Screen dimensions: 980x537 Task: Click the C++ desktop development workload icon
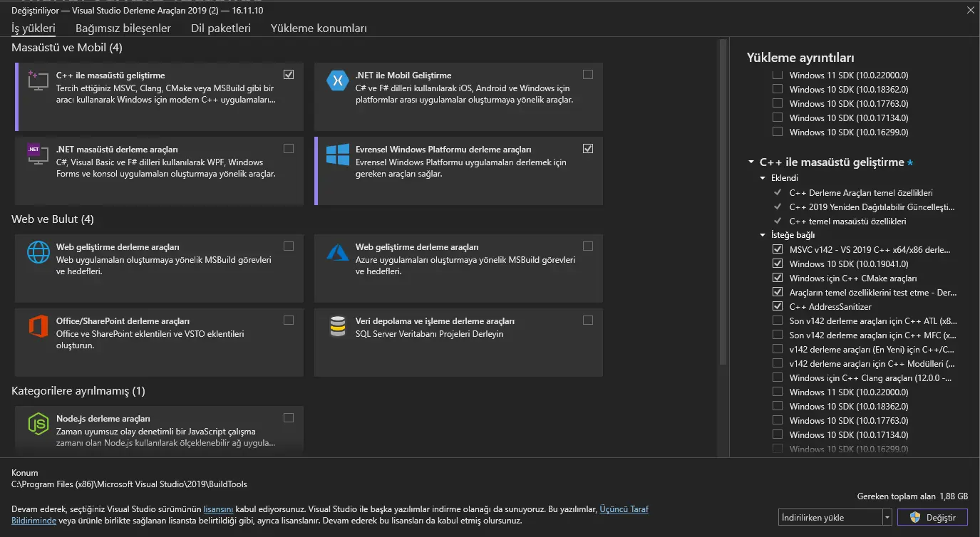pos(38,80)
